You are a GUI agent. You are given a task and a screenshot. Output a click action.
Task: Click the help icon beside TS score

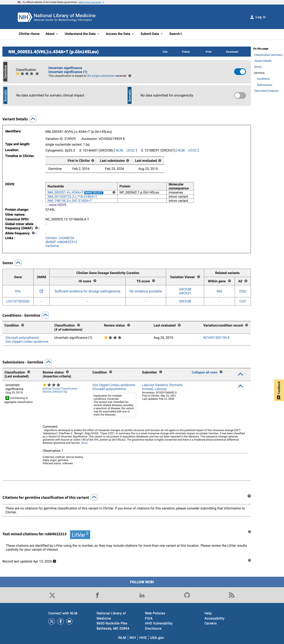[x=153, y=281]
